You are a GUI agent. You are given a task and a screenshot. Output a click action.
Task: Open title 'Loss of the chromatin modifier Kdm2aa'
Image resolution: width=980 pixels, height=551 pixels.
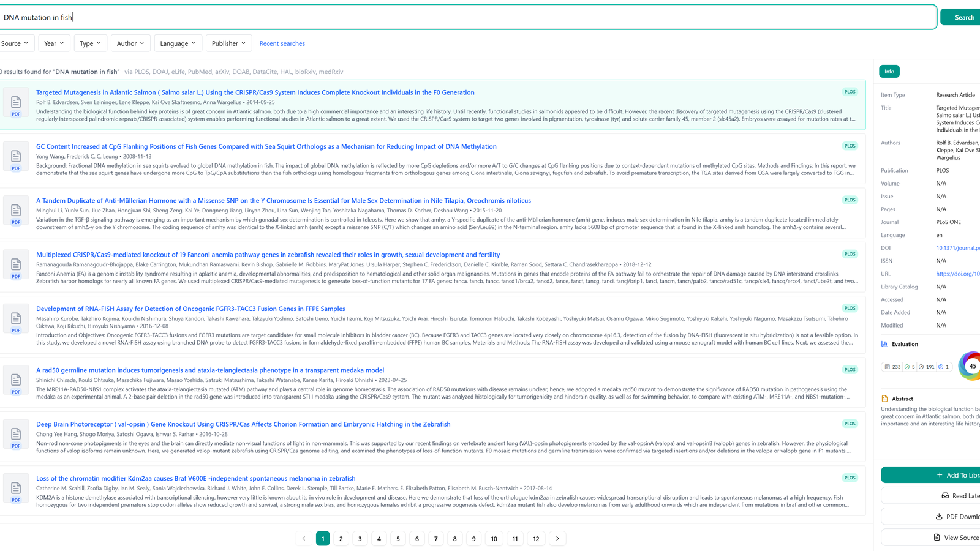coord(196,478)
